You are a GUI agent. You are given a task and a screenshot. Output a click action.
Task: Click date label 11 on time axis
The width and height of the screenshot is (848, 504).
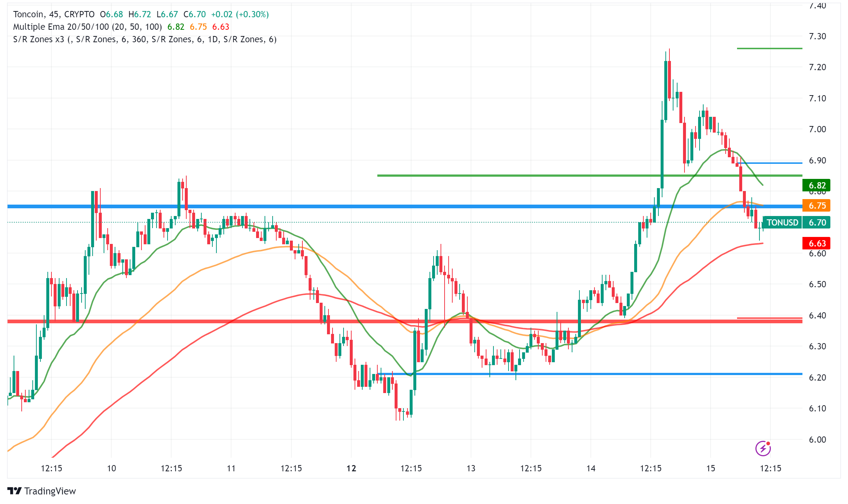[231, 468]
